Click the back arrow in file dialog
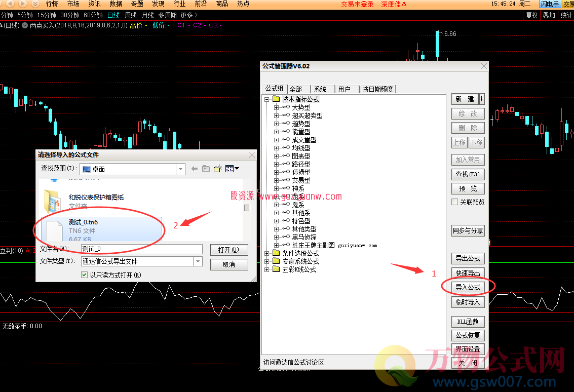574x392 pixels. 194,169
